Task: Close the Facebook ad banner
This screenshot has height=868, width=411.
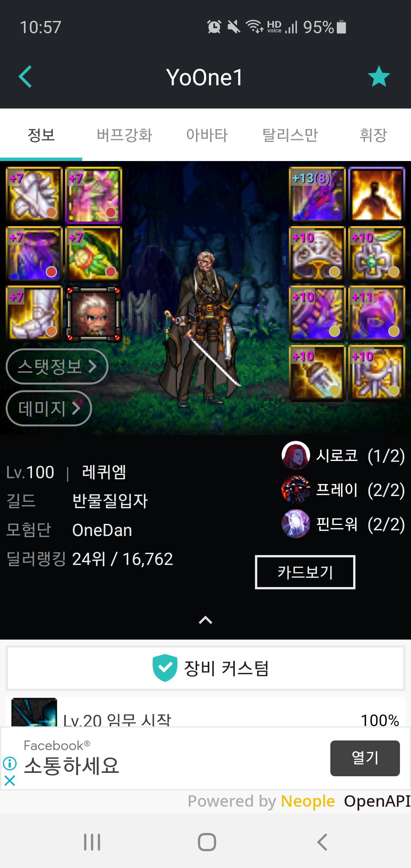Action: tap(10, 781)
